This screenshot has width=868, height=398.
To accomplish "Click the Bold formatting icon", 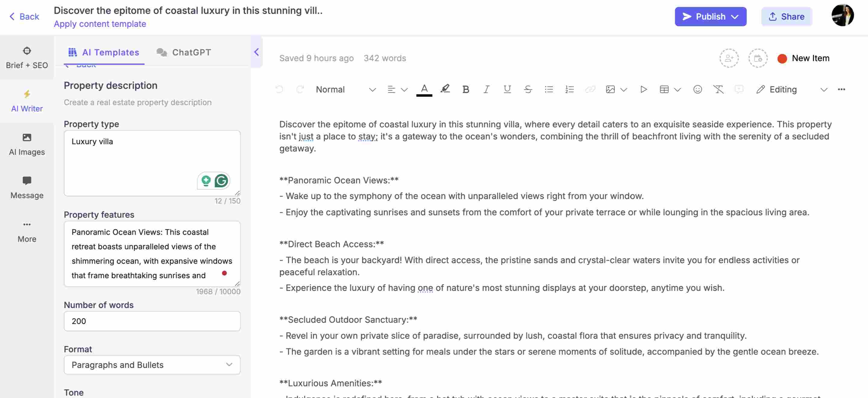I will tap(465, 89).
